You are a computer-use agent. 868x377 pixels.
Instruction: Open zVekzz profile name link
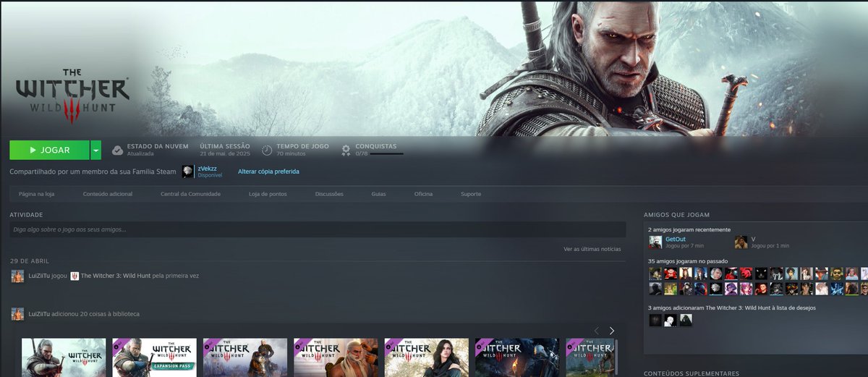[207, 169]
